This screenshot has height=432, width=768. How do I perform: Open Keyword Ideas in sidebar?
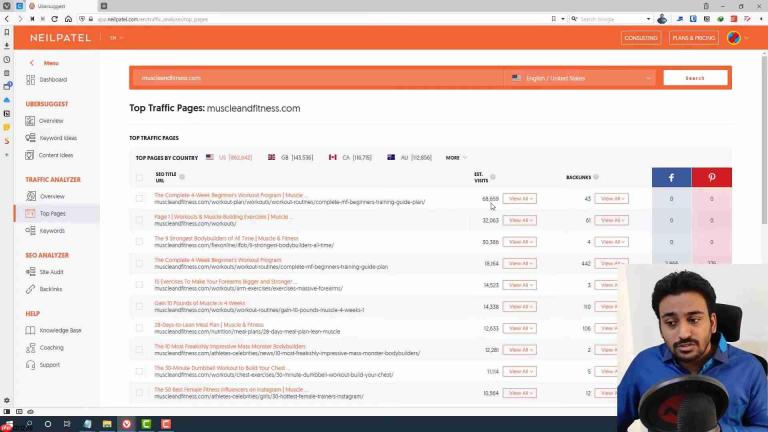click(58, 138)
